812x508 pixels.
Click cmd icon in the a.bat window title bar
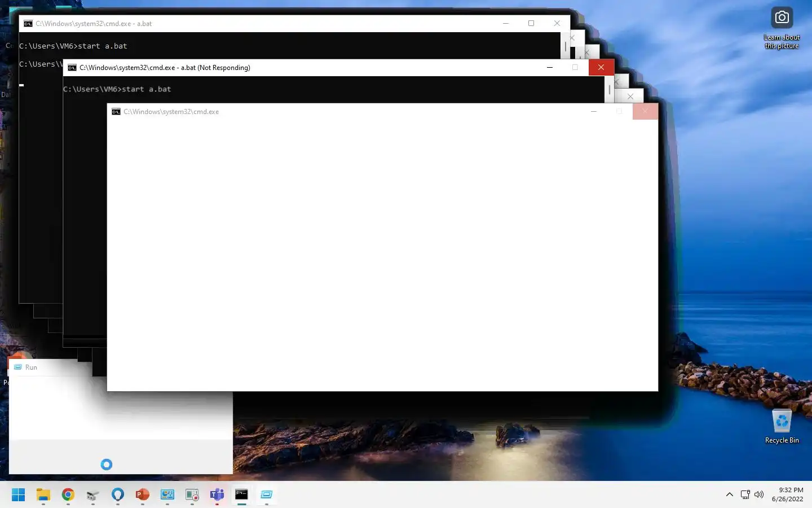coord(28,24)
